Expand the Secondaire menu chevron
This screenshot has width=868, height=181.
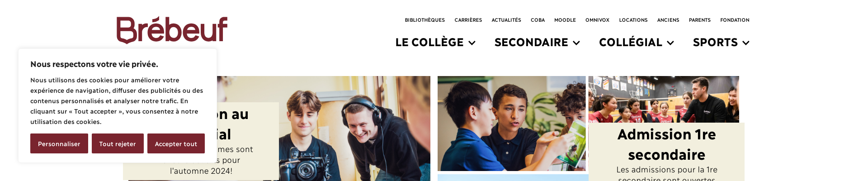click(576, 43)
